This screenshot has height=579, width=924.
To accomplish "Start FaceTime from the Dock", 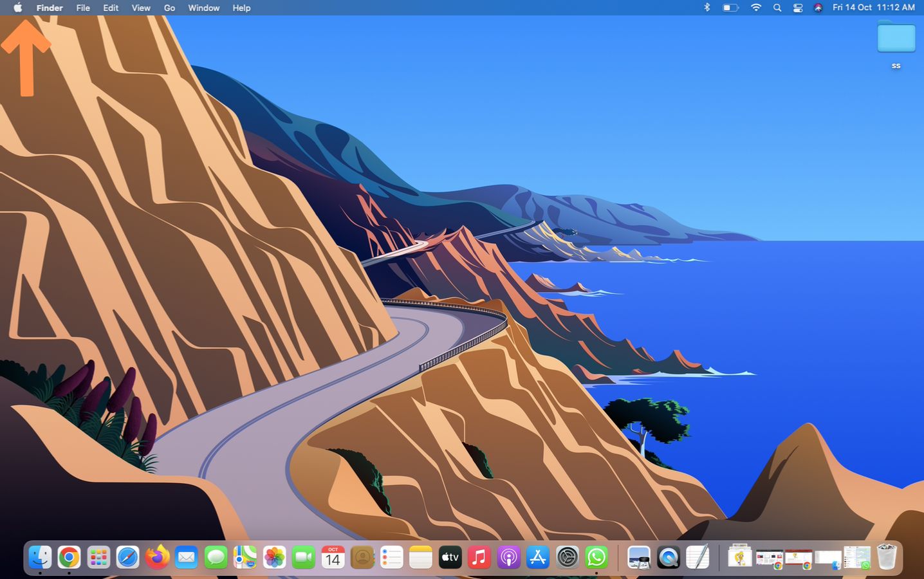I will (304, 557).
